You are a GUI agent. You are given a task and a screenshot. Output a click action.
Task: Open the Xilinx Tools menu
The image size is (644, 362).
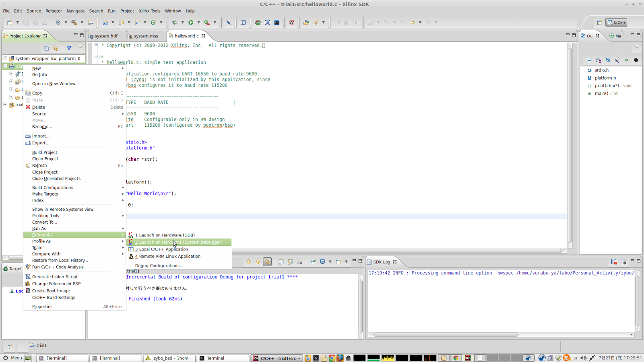tap(149, 11)
